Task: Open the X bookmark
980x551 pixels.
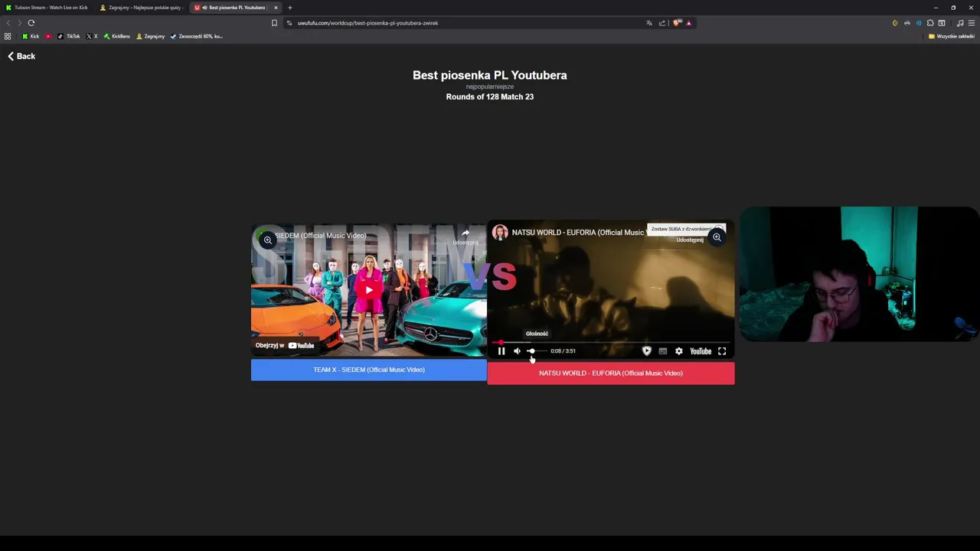Action: 92,36
